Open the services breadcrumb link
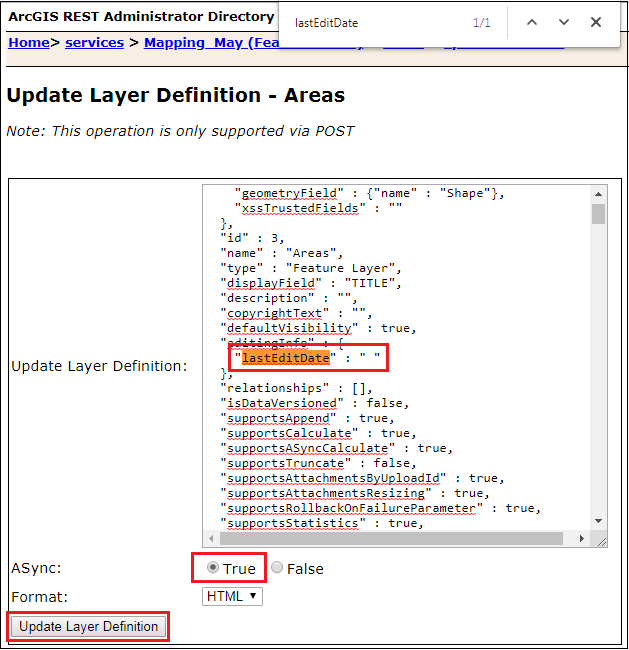Screen dimensions: 629x650 [95, 42]
